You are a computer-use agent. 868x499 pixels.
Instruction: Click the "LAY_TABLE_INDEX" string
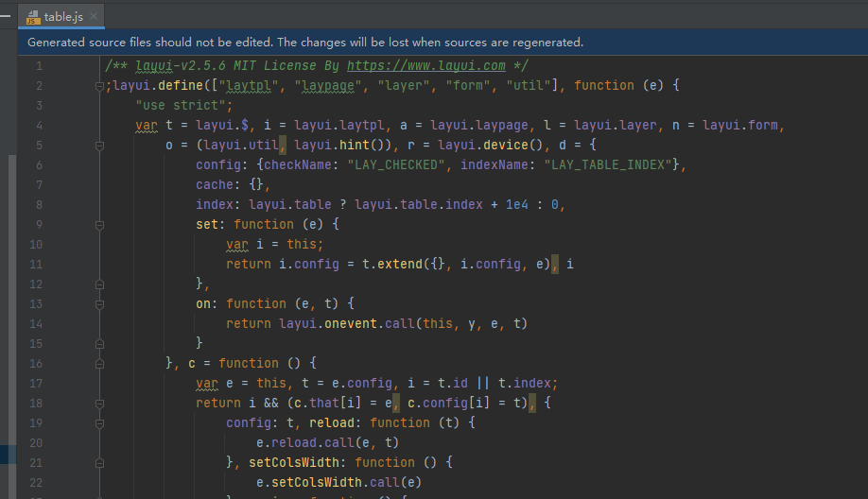pyautogui.click(x=608, y=164)
